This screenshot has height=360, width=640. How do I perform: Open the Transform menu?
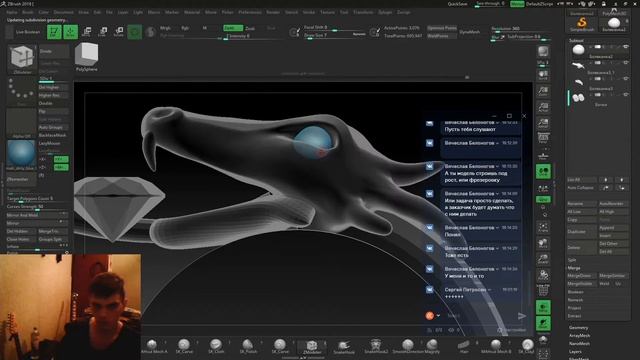tap(363, 12)
